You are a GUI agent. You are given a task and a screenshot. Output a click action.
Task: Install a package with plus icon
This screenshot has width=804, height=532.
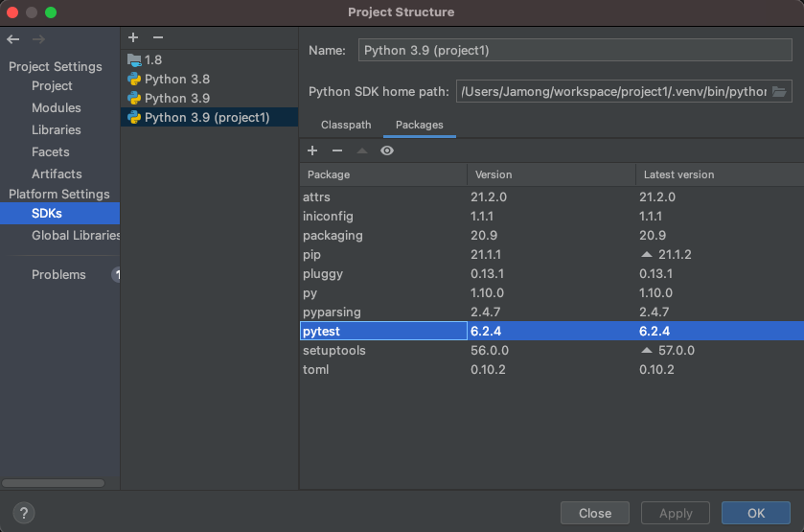(x=312, y=150)
